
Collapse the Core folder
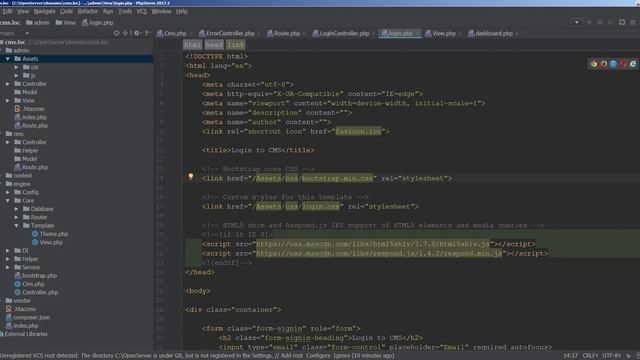tap(8, 200)
